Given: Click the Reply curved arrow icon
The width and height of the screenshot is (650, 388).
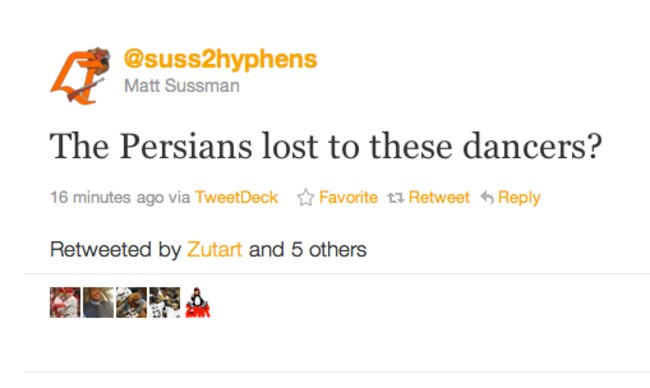Looking at the screenshot, I should click(487, 198).
